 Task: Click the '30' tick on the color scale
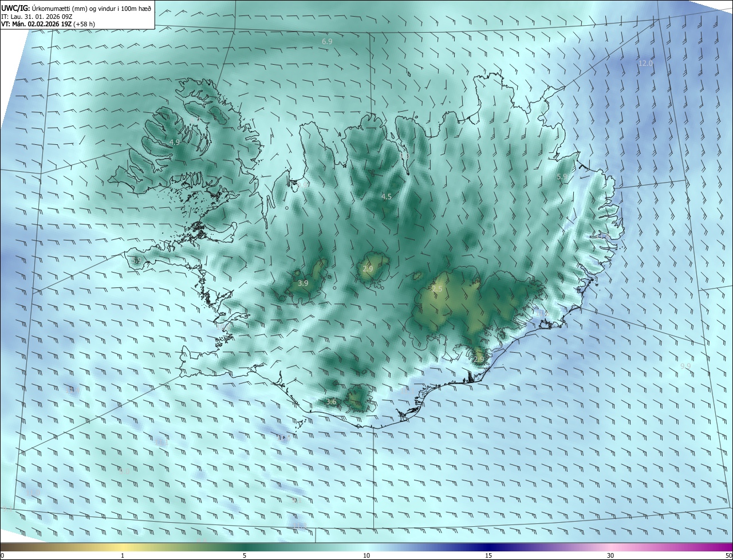pyautogui.click(x=610, y=555)
